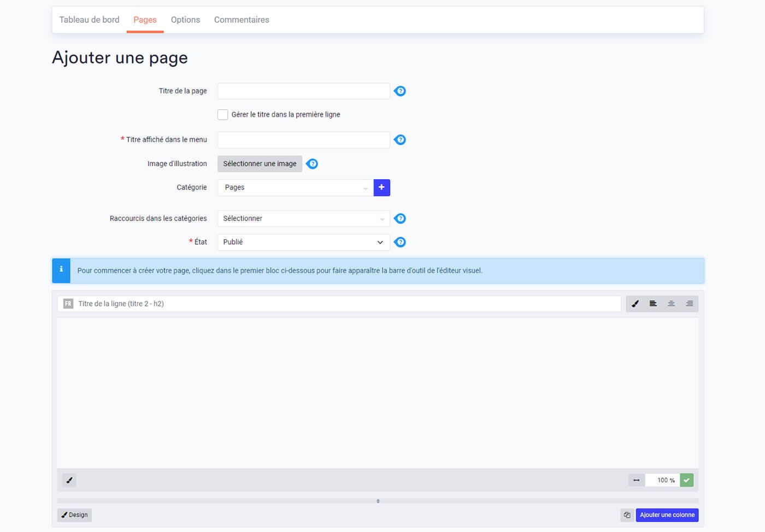Click the Titre de la ligne field
Viewport: 765px width, 532px height.
(x=339, y=304)
